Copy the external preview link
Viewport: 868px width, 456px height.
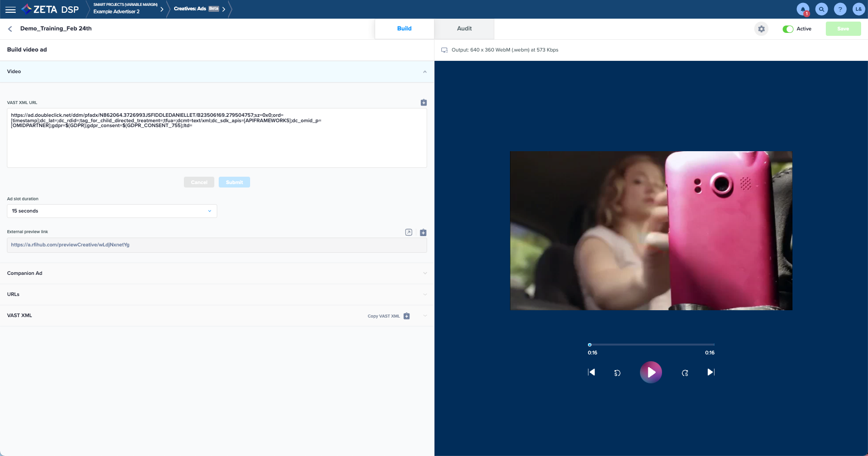click(423, 232)
